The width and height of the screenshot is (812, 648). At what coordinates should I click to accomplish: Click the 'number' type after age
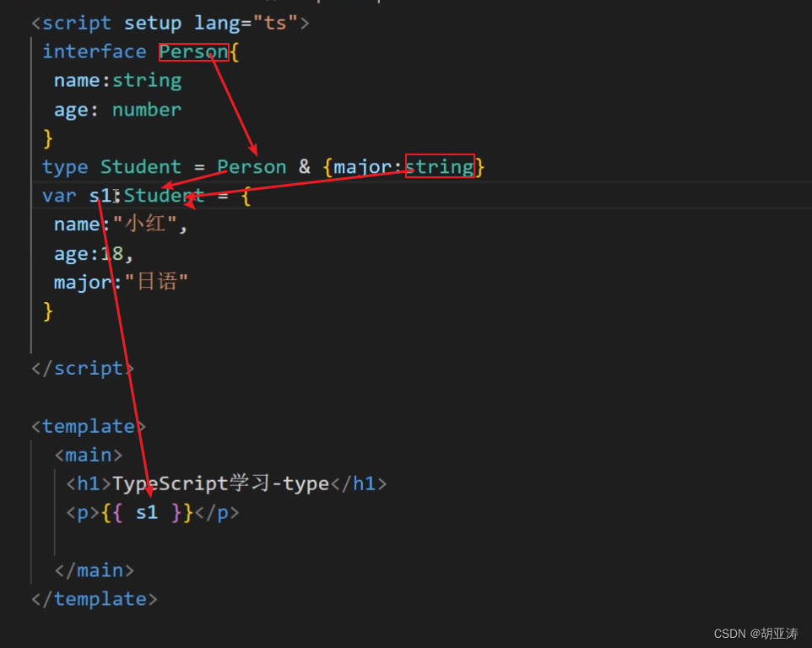(x=147, y=110)
